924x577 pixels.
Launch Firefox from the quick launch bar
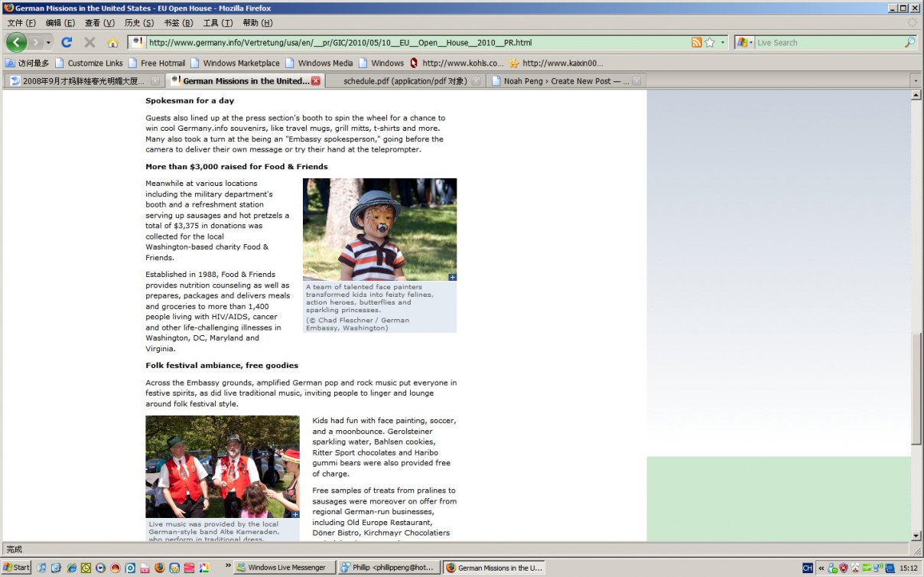159,568
